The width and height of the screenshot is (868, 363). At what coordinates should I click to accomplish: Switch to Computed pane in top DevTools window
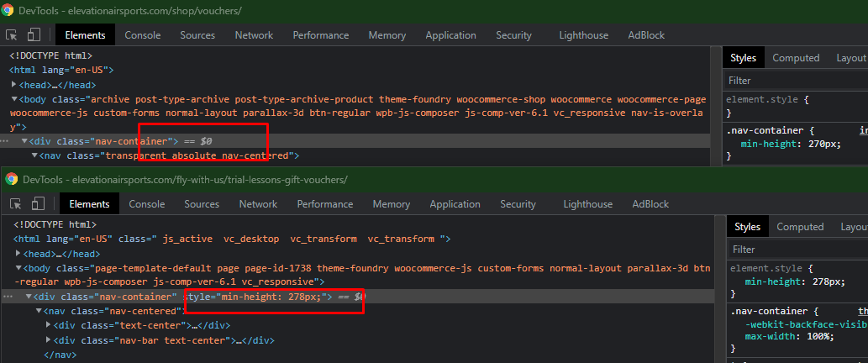click(796, 57)
